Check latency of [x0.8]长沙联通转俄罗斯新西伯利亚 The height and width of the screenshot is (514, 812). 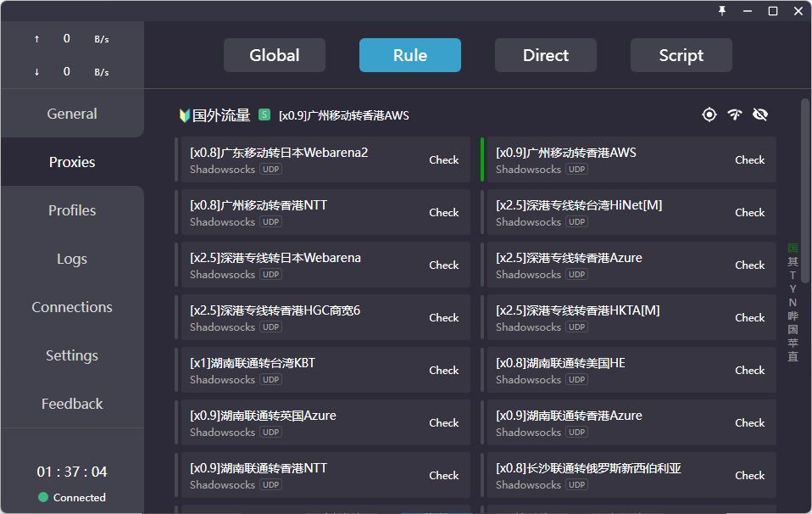coord(750,476)
